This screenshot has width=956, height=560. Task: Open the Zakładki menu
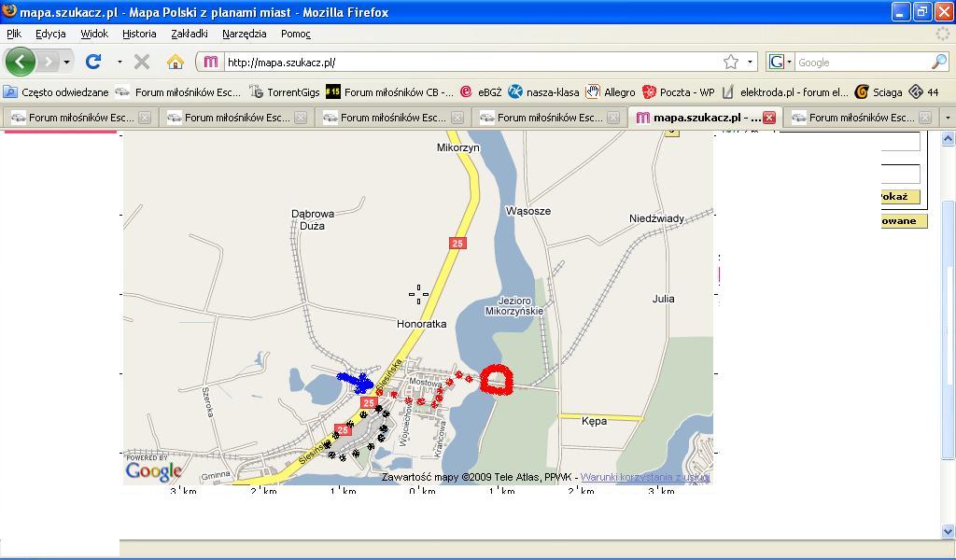(190, 34)
